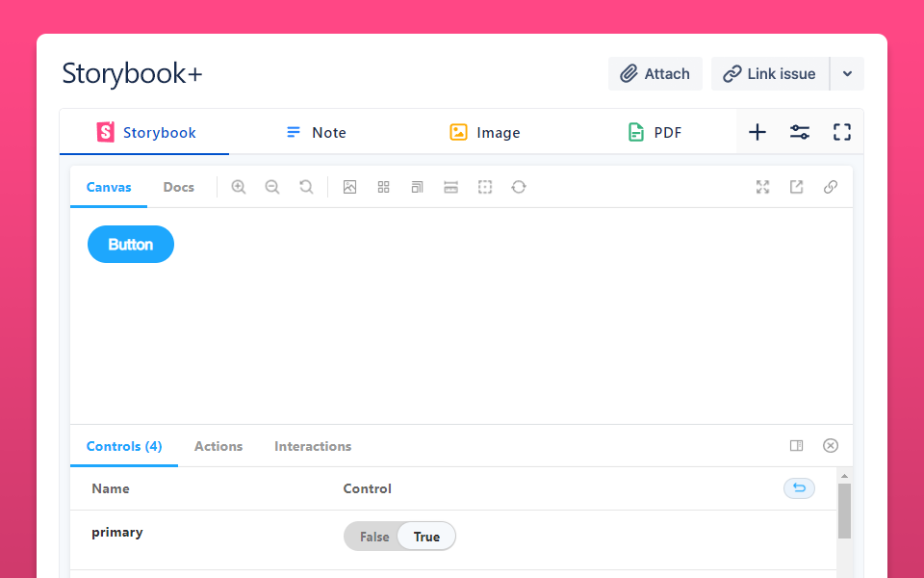Screen dimensions: 924x578
Task: Copy the canvas link
Action: [831, 187]
